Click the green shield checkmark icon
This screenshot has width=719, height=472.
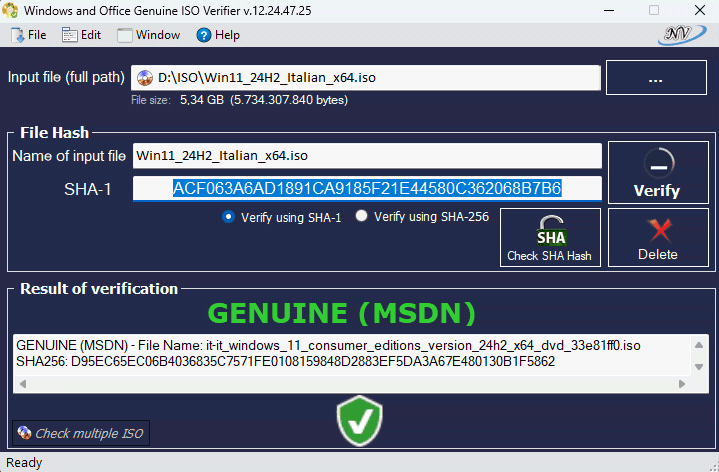(x=360, y=421)
